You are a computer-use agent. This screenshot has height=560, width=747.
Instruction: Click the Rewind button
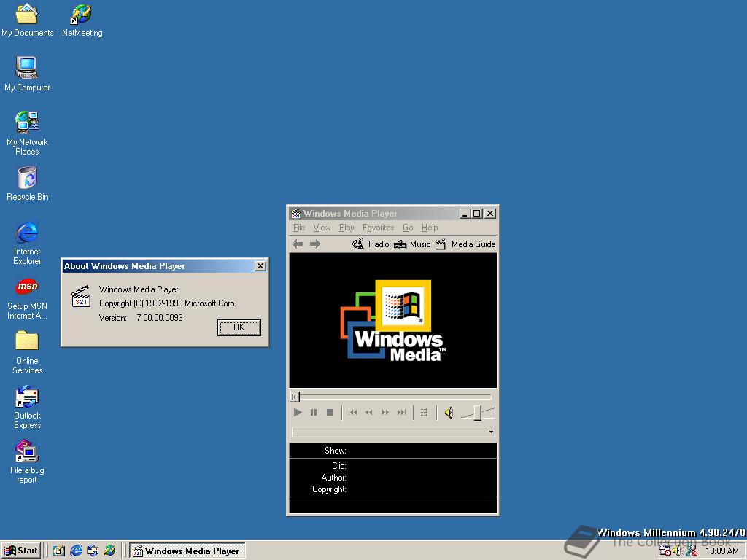[368, 413]
